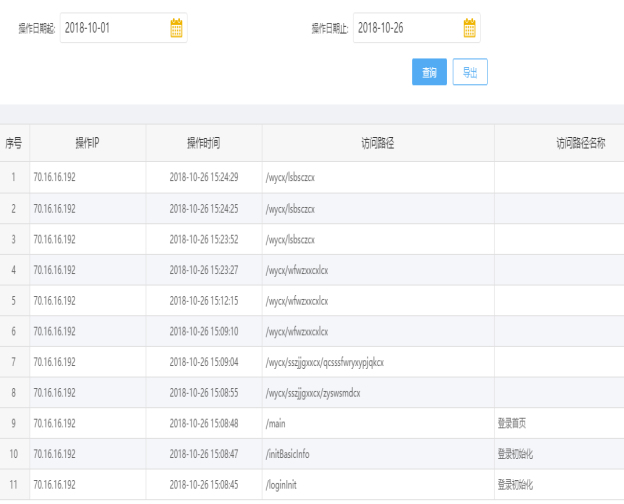
Task: Click the 登录首页 path name cell
Action: click(x=512, y=423)
